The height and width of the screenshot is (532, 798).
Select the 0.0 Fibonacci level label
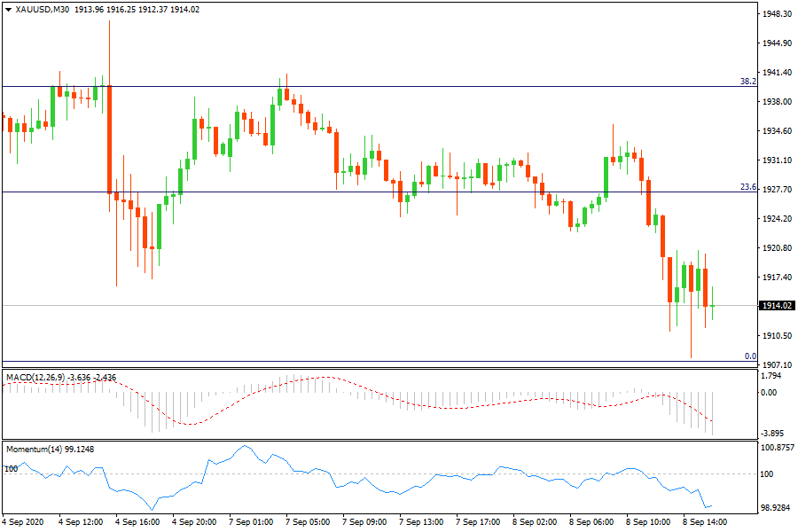pos(750,356)
